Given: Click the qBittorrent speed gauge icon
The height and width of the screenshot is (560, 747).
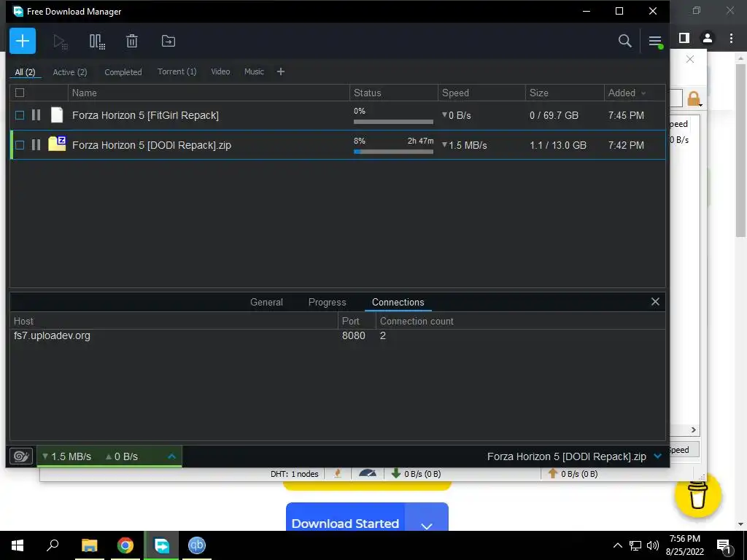Looking at the screenshot, I should 368,473.
